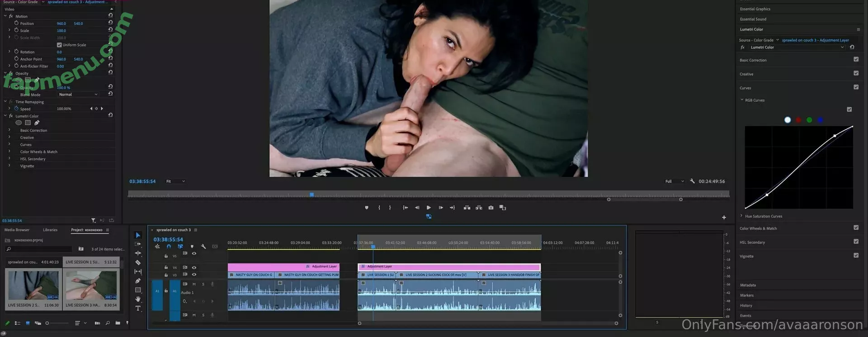Select the Ripple Edit tool
This screenshot has height=337, width=868.
(x=138, y=253)
